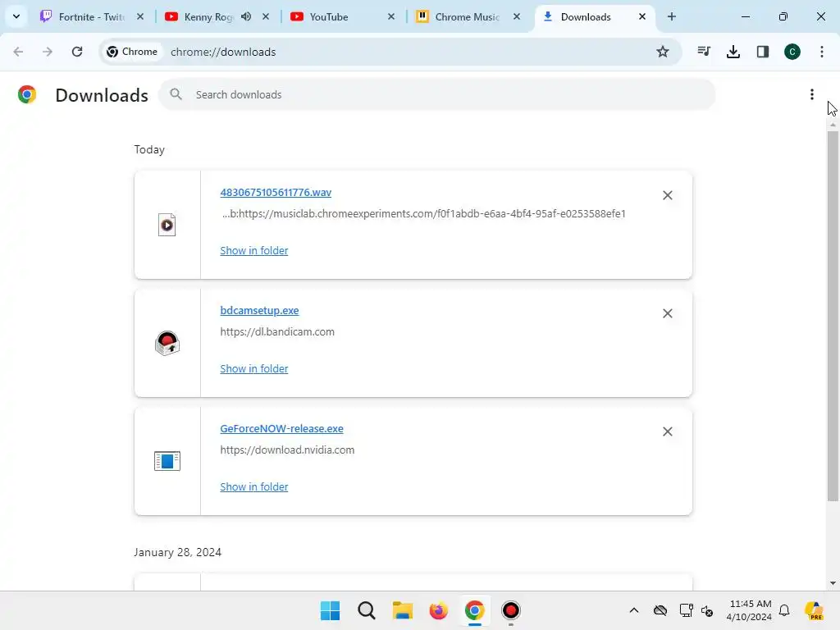Open the notifications bell
This screenshot has height=630, width=840.
784,610
